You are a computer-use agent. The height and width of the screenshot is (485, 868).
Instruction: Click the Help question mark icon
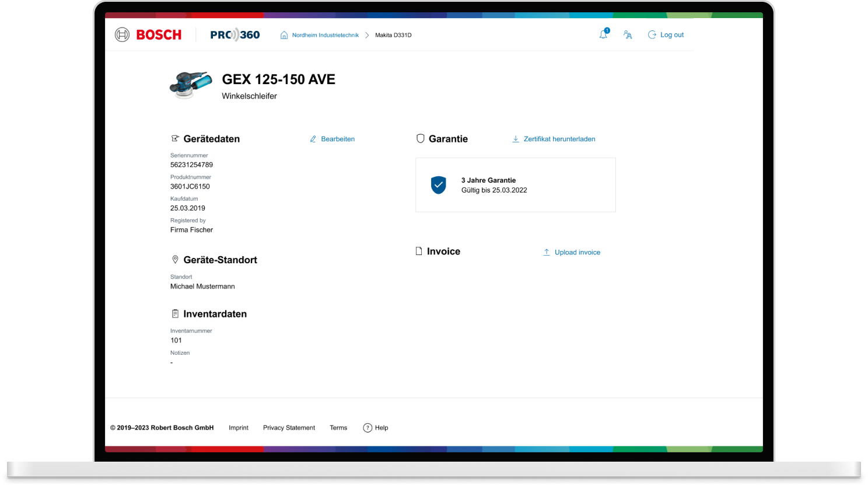tap(367, 428)
